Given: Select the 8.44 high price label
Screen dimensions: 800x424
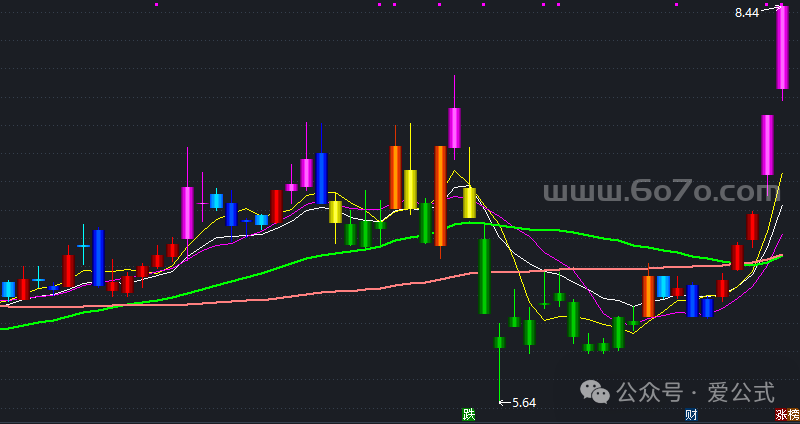Looking at the screenshot, I should (x=747, y=13).
